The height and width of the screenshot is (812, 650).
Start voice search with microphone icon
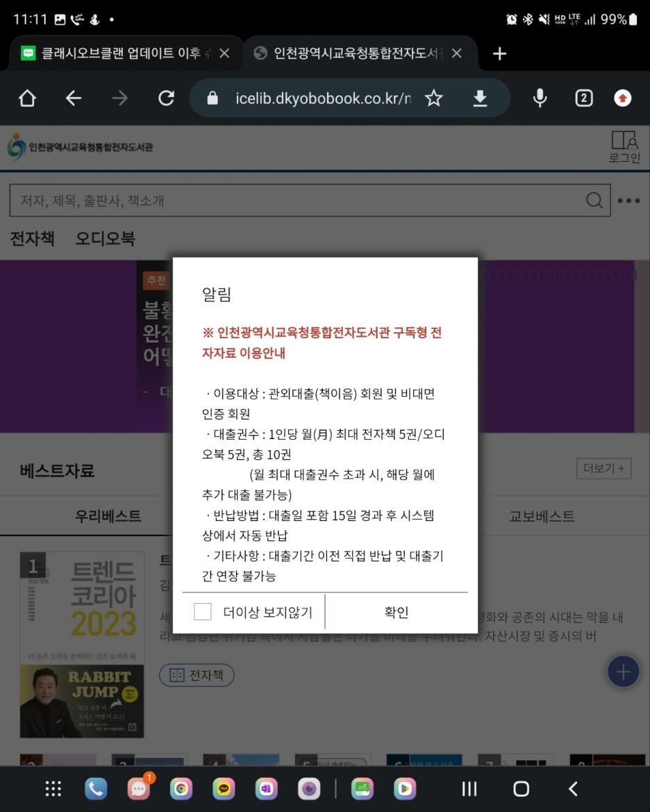[x=540, y=98]
